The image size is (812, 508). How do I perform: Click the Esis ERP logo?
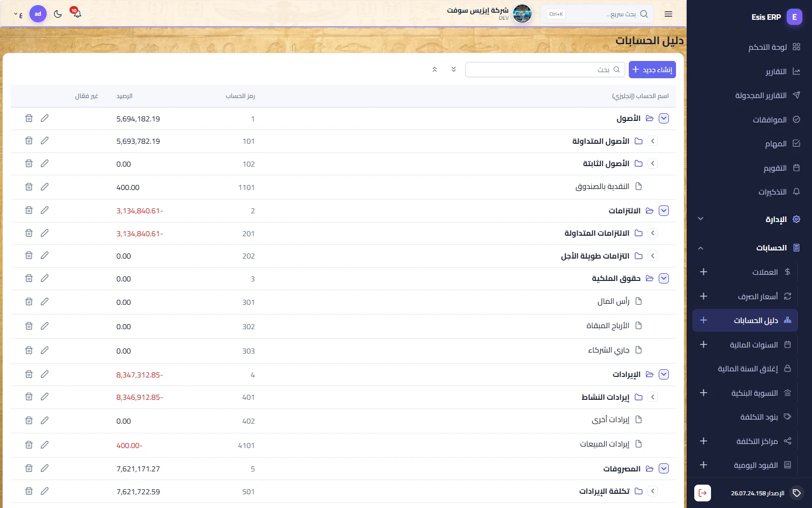point(794,17)
